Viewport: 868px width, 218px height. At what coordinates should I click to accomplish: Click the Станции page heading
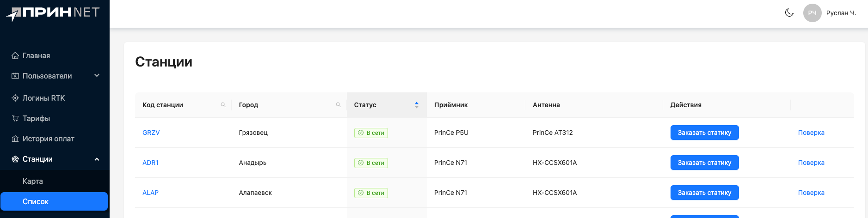164,62
